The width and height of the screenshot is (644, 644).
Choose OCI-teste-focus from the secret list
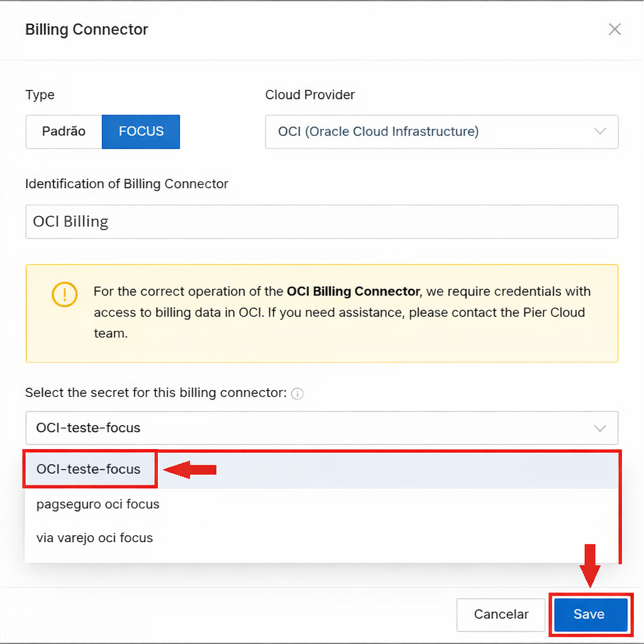tap(89, 470)
